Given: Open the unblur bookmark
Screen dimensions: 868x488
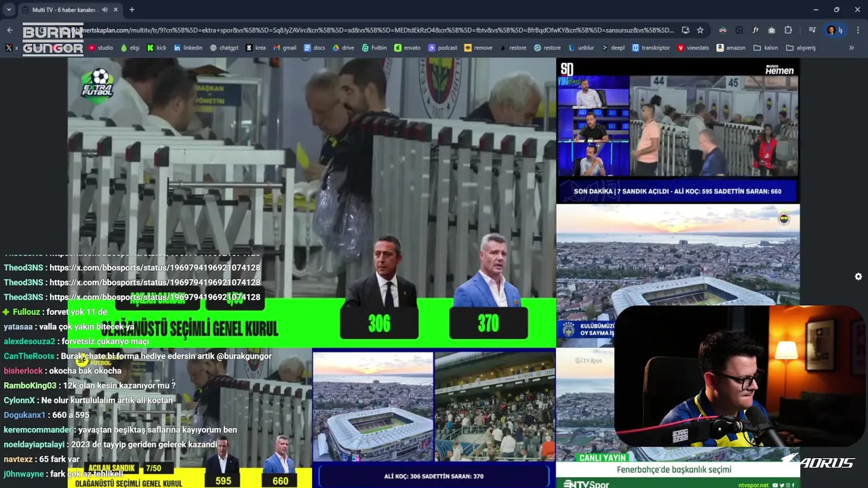Looking at the screenshot, I should click(581, 48).
